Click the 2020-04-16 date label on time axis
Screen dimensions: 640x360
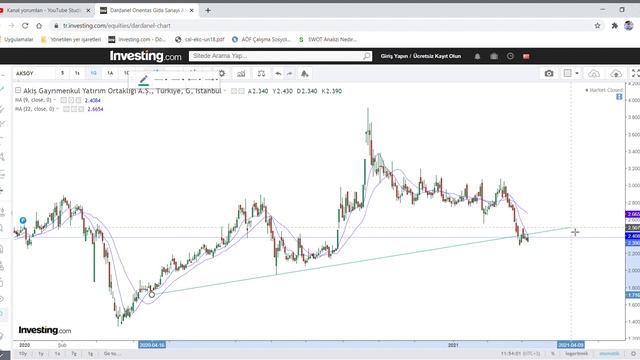pos(152,345)
